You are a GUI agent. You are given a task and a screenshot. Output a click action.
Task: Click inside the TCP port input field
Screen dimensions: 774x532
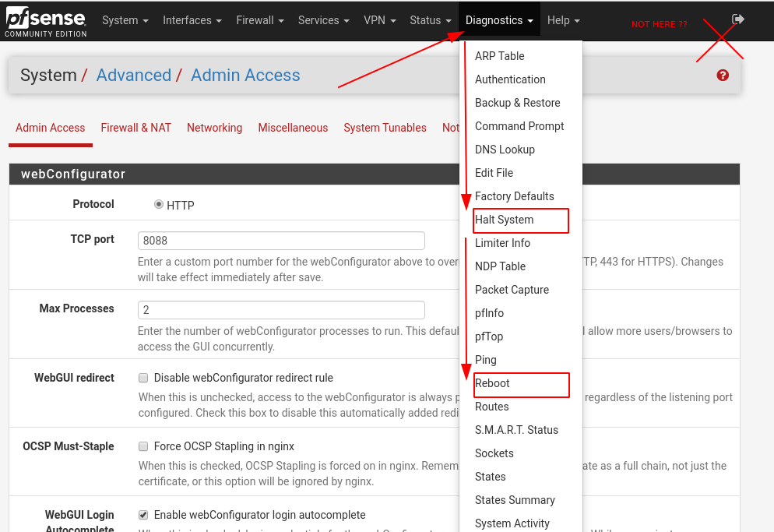tap(280, 241)
